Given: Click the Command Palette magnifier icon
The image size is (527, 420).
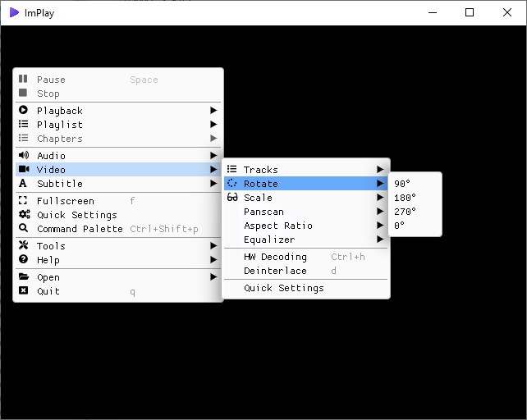Looking at the screenshot, I should point(23,228).
